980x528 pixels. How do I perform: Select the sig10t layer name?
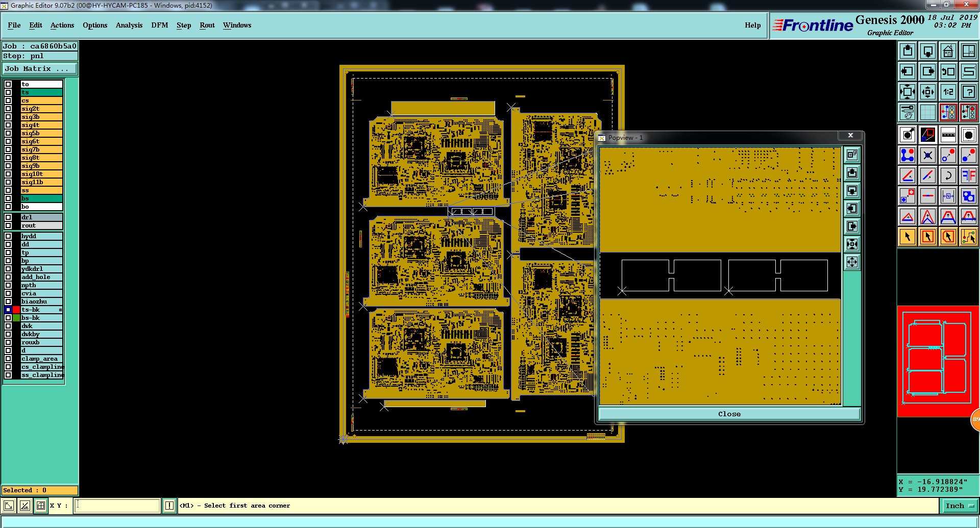tap(41, 174)
